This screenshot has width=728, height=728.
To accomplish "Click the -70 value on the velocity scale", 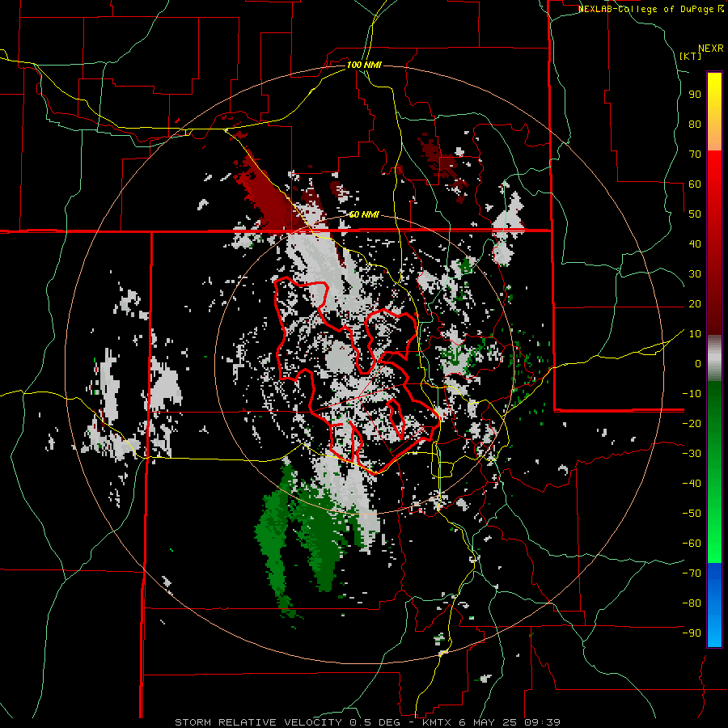I will 692,574.
